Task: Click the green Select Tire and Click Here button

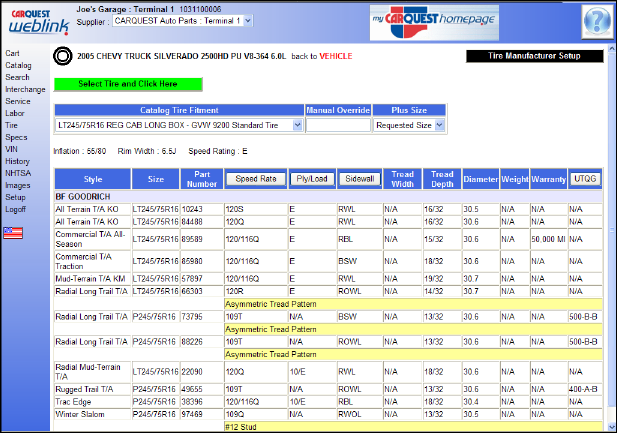Action: pos(128,84)
